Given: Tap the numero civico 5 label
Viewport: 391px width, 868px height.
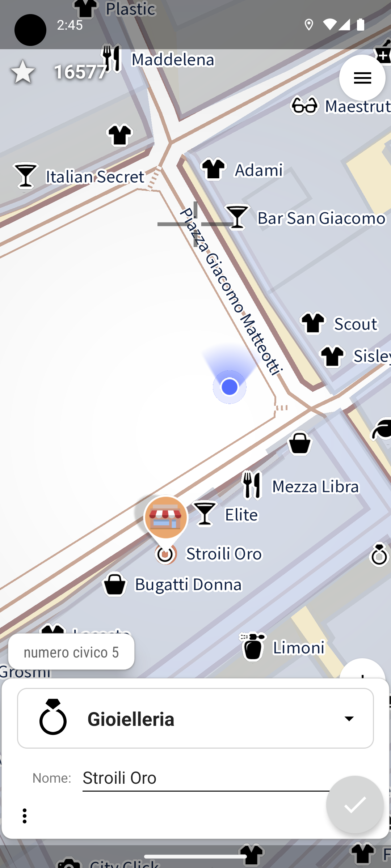Looking at the screenshot, I should click(71, 652).
